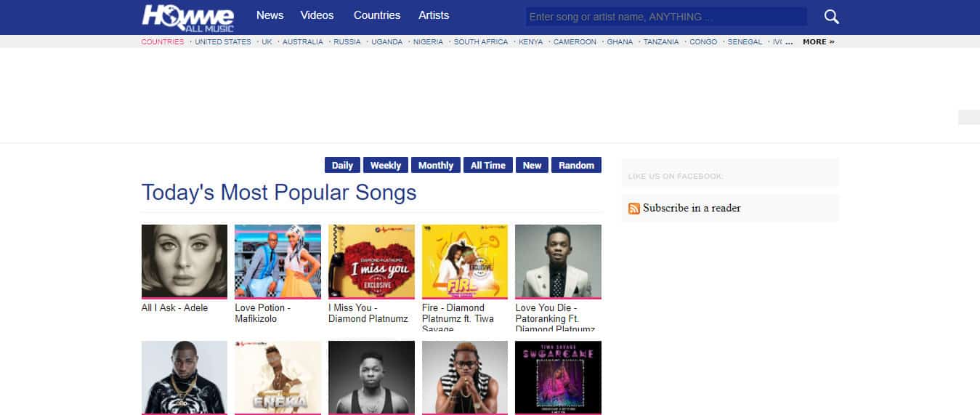The image size is (980, 415).
Task: Select the Monthly tab
Action: pyautogui.click(x=436, y=165)
